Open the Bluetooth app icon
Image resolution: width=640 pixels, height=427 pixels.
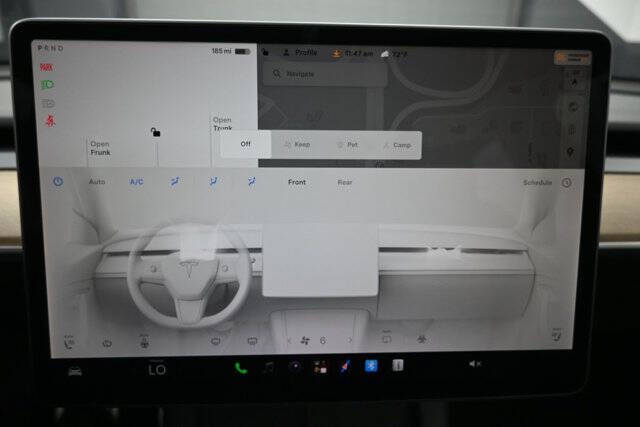371,366
